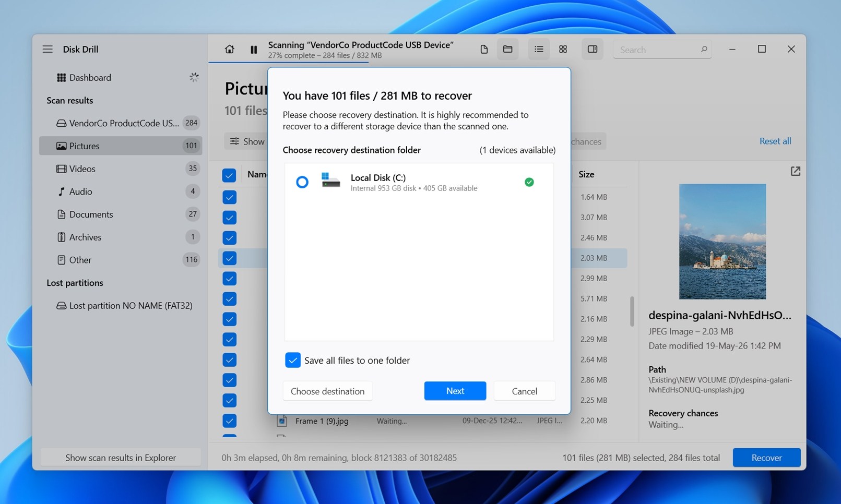
Task: Select the Frame 1 (9).jpg file name
Action: click(322, 421)
